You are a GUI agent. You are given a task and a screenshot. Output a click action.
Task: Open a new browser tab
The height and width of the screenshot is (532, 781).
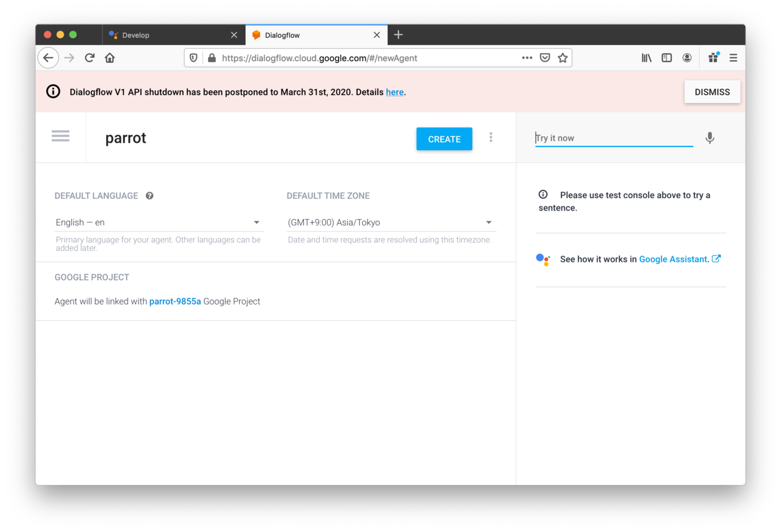tap(398, 35)
